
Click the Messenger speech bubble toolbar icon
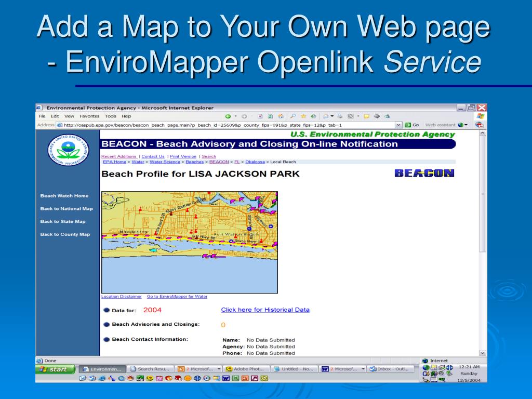377,116
